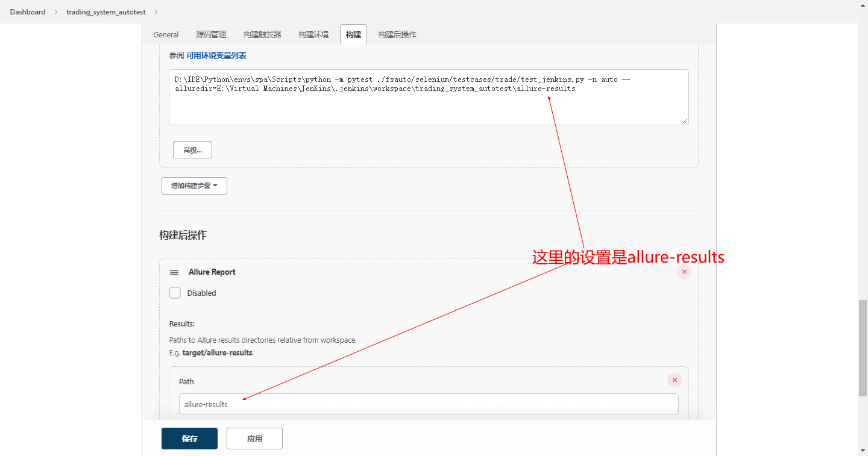Click the Path input field with allure-results
The image size is (868, 456).
click(429, 404)
